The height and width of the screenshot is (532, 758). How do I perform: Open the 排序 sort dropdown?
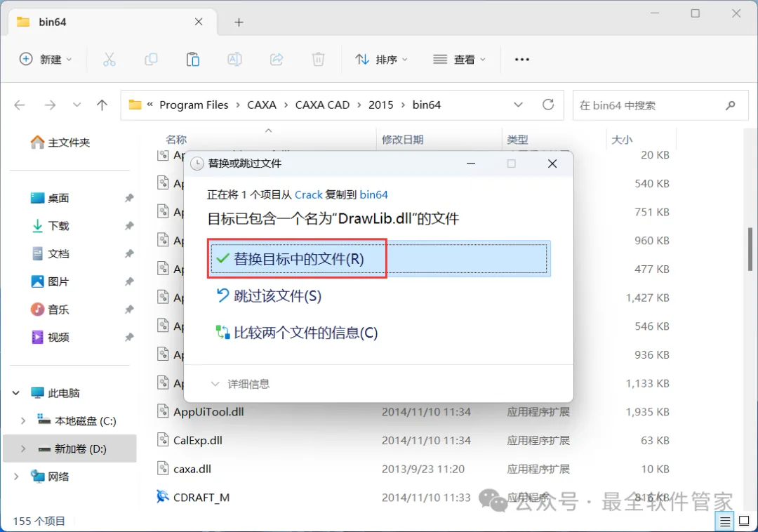pos(381,60)
